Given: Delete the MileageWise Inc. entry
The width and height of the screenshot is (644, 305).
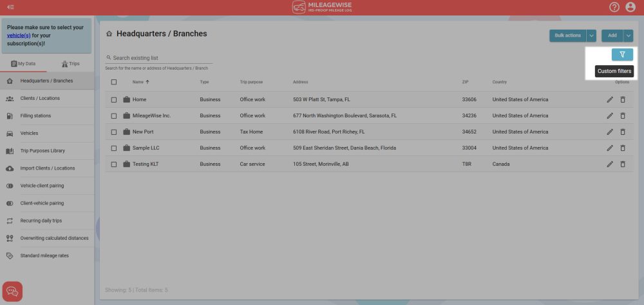Looking at the screenshot, I should pyautogui.click(x=622, y=115).
